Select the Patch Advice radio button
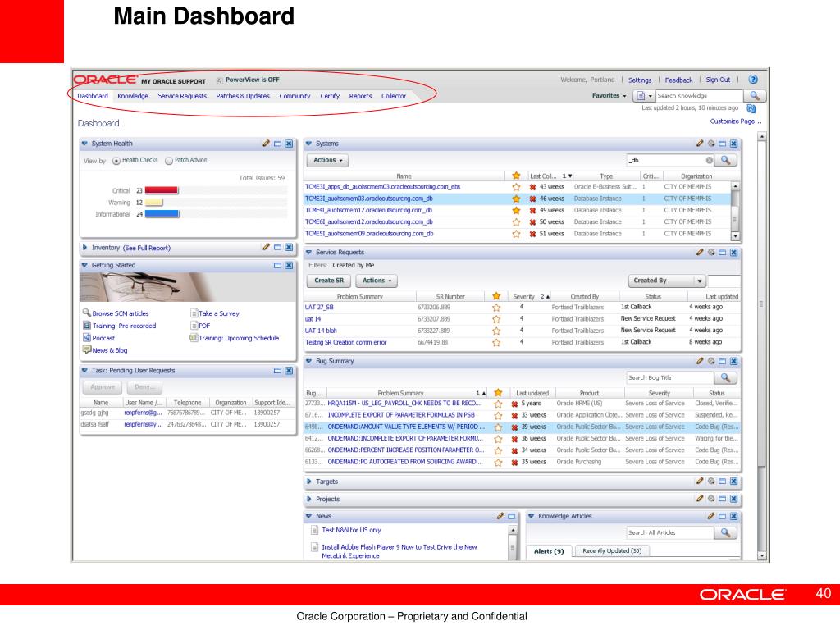 click(x=169, y=161)
